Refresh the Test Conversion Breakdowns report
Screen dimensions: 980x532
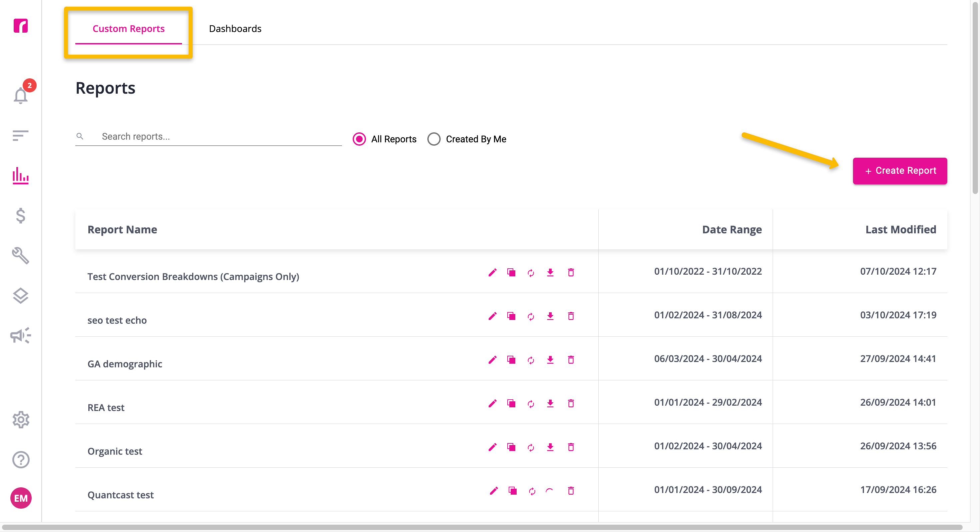(531, 273)
